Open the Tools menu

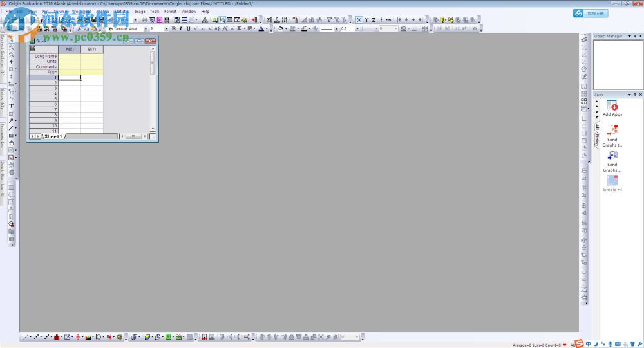click(x=155, y=12)
